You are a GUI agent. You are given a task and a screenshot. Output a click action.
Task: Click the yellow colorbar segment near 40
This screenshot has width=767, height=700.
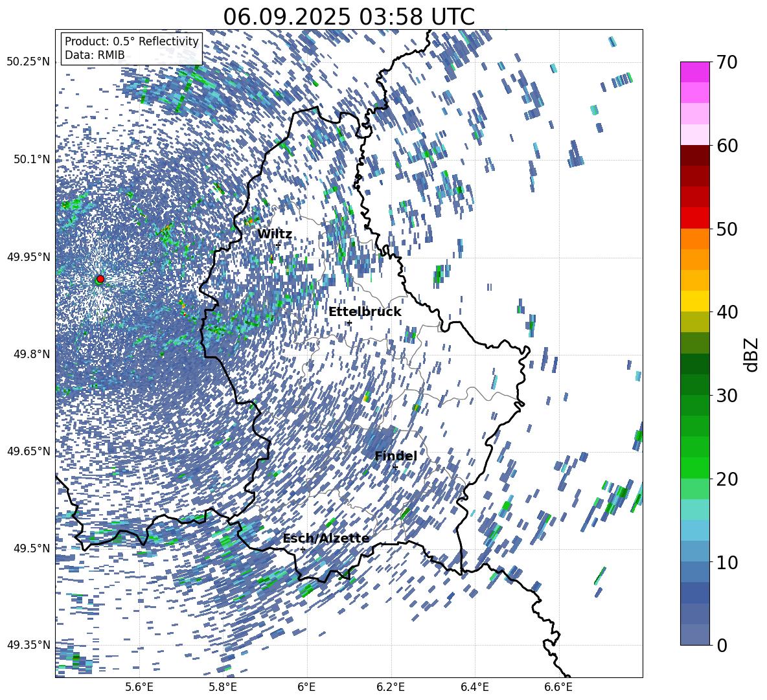pyautogui.click(x=694, y=302)
